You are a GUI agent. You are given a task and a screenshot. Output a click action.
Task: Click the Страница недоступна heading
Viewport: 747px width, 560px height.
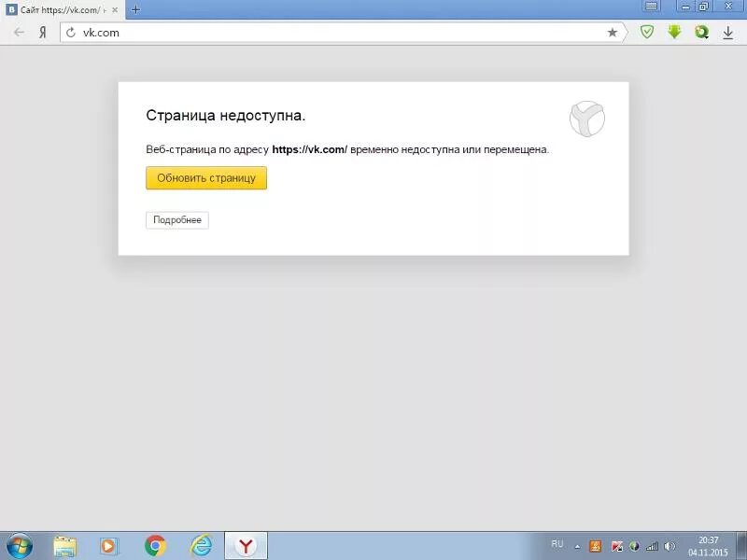(225, 115)
